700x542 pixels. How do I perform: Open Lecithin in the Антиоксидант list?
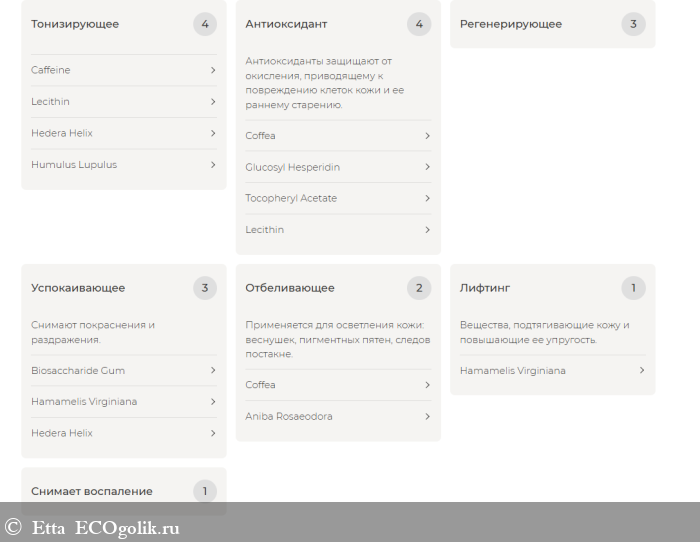265,230
